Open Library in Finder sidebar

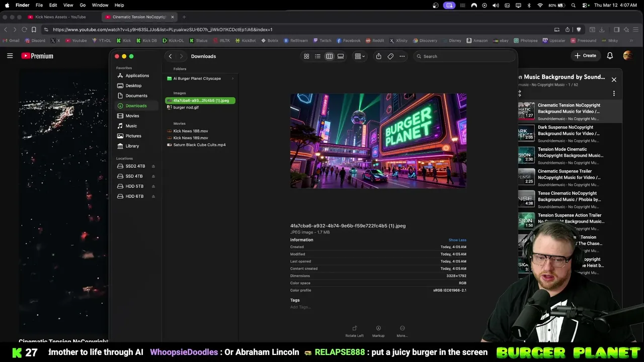coord(132,146)
